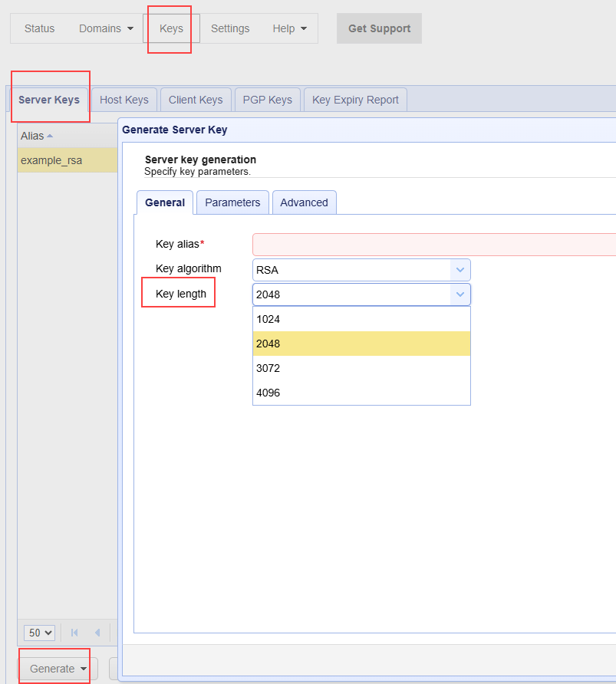The height and width of the screenshot is (684, 616).
Task: Select the example_rsa key in the Alias list
Action: coord(51,160)
